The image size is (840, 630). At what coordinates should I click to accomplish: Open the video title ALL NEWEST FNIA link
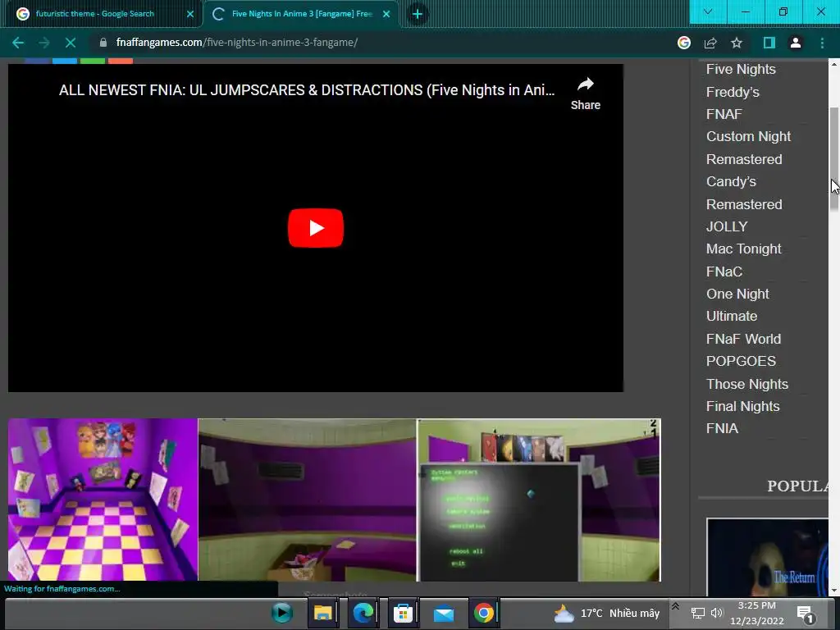pyautogui.click(x=307, y=90)
